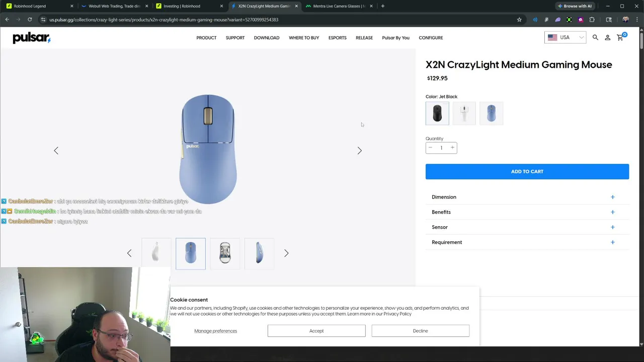Select blue mouse top-view thumbnail
The width and height of the screenshot is (644, 362).
191,253
